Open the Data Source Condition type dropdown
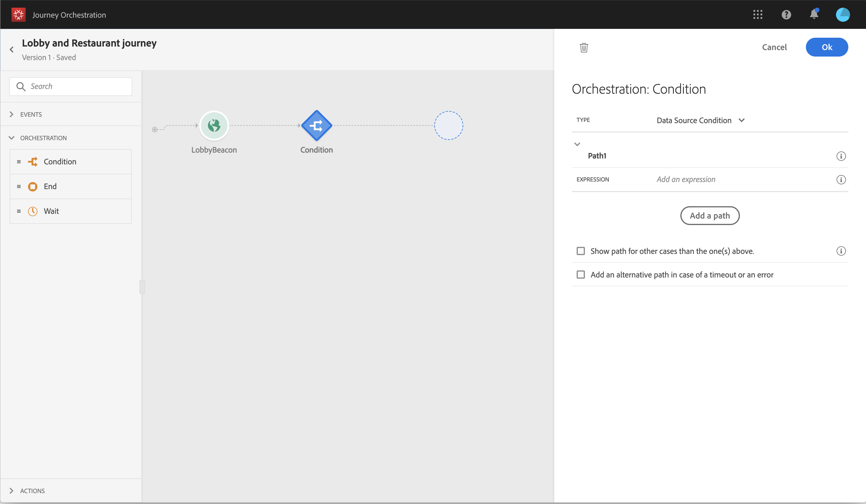Viewport: 866px width, 504px height. click(x=700, y=120)
